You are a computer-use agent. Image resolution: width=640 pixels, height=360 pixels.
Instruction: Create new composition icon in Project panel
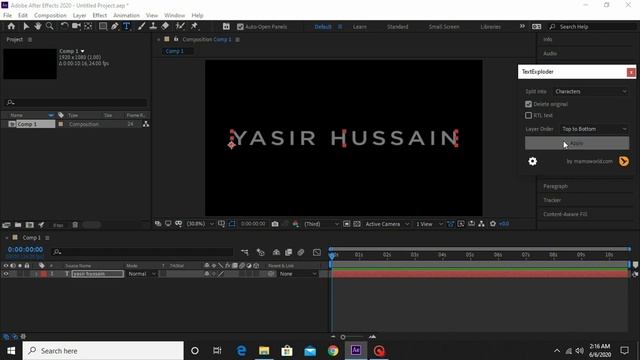[x=30, y=225]
